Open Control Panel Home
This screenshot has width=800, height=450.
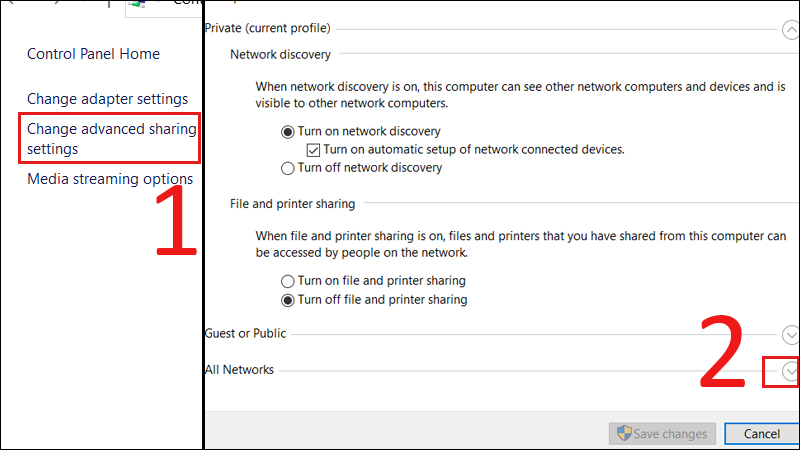pyautogui.click(x=93, y=54)
